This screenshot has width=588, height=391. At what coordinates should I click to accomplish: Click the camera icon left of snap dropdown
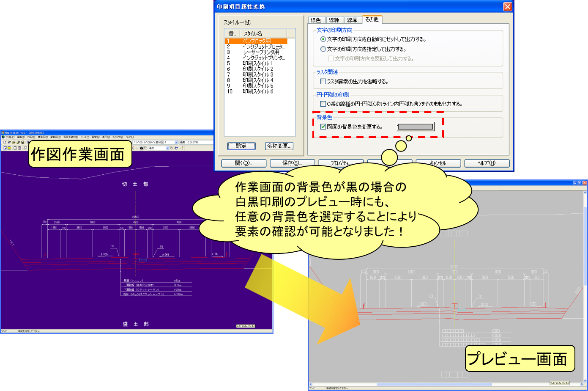click(142, 148)
